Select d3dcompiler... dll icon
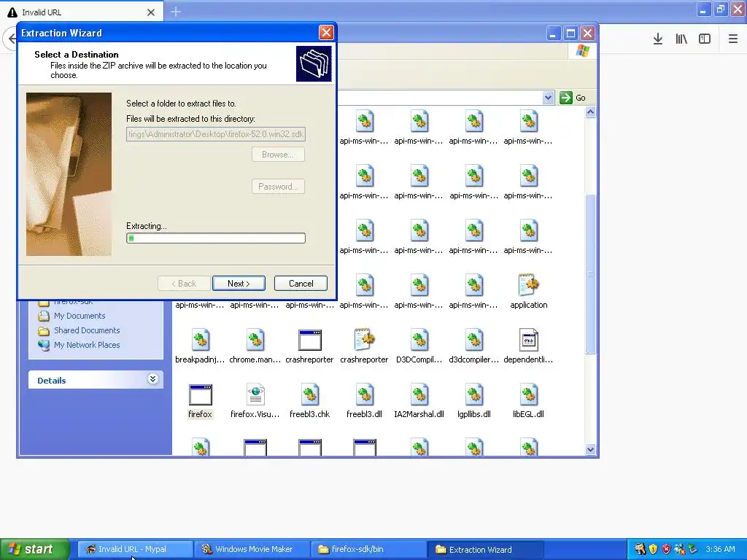This screenshot has width=747, height=560. (x=474, y=340)
